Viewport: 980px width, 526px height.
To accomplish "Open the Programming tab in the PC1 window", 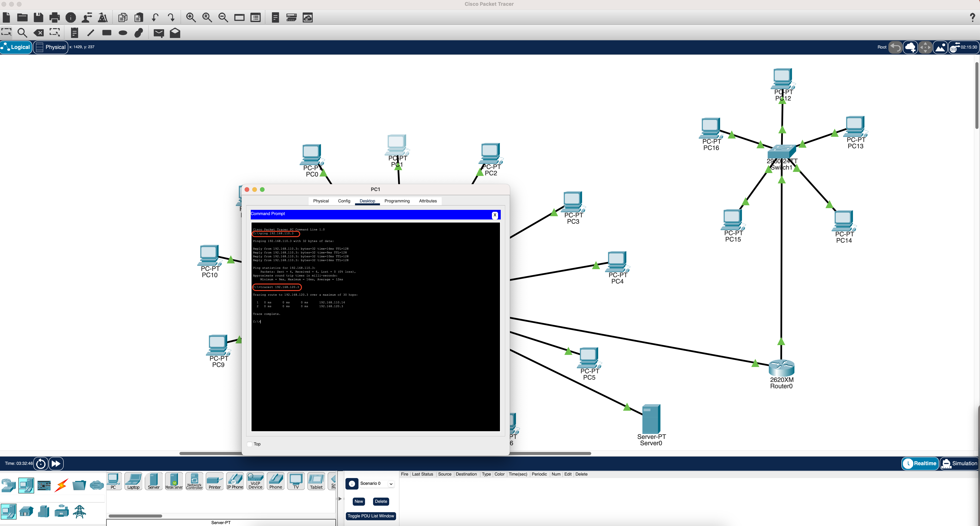I will [x=397, y=201].
